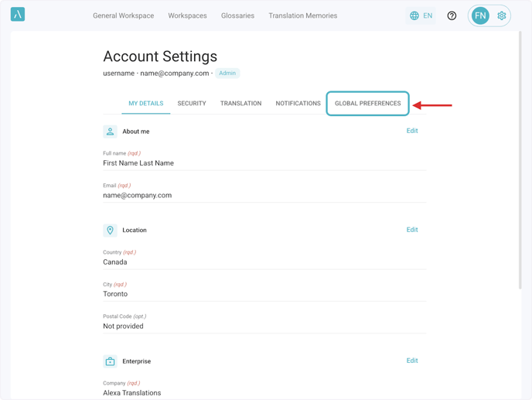Click the About me person icon
The width and height of the screenshot is (532, 400).
click(x=110, y=132)
